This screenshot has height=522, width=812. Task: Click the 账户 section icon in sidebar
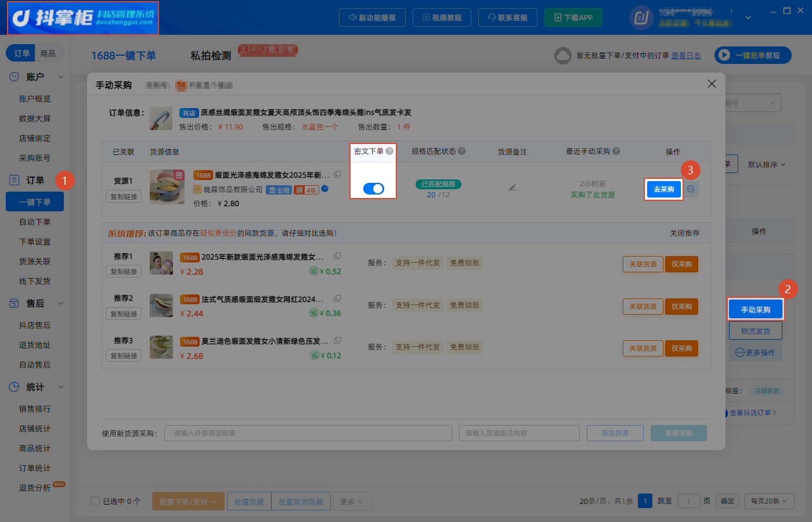[14, 77]
